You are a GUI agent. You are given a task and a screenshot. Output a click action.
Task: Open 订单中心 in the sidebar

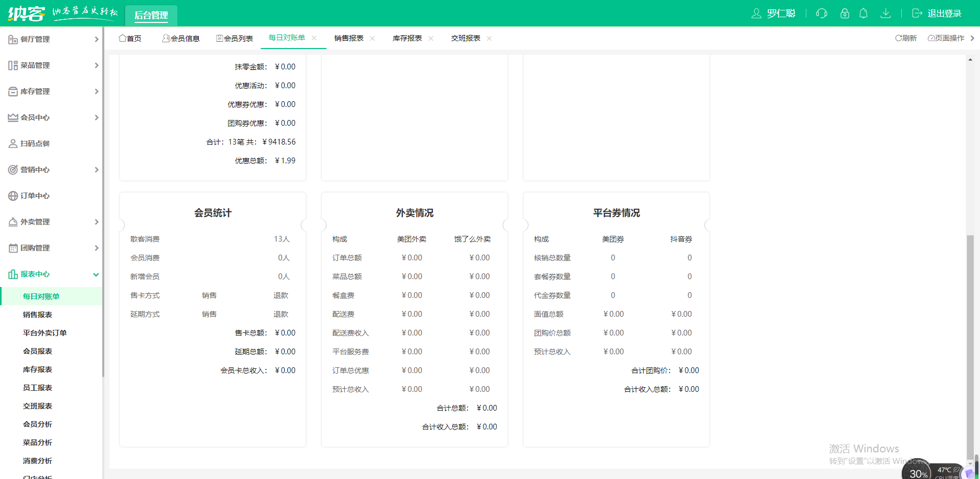[x=35, y=196]
